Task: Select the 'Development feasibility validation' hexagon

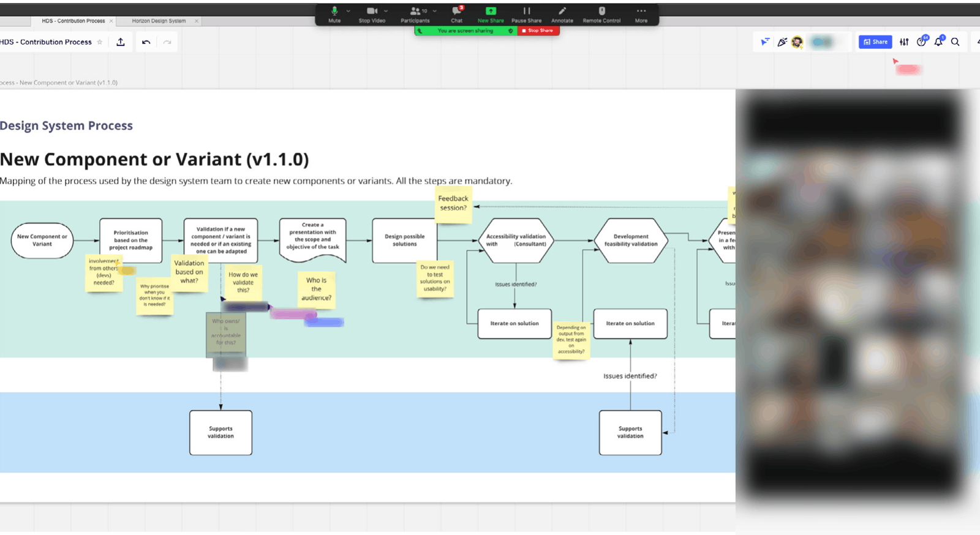Action: (631, 241)
